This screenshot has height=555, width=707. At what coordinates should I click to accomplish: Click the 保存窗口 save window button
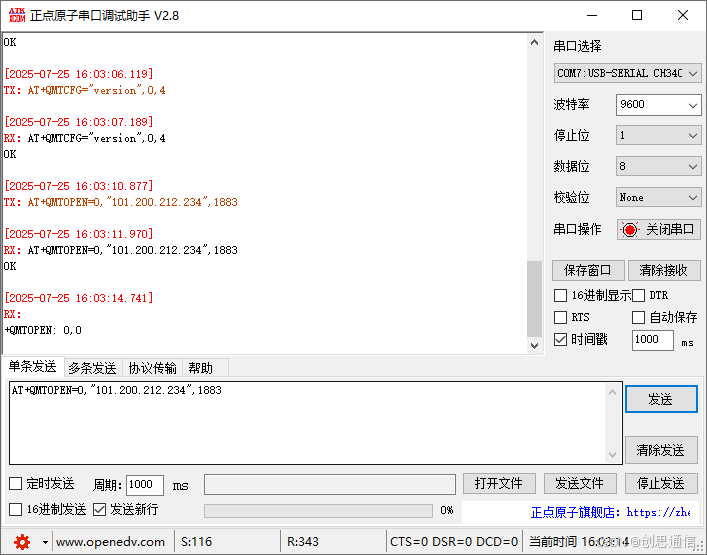tap(588, 271)
